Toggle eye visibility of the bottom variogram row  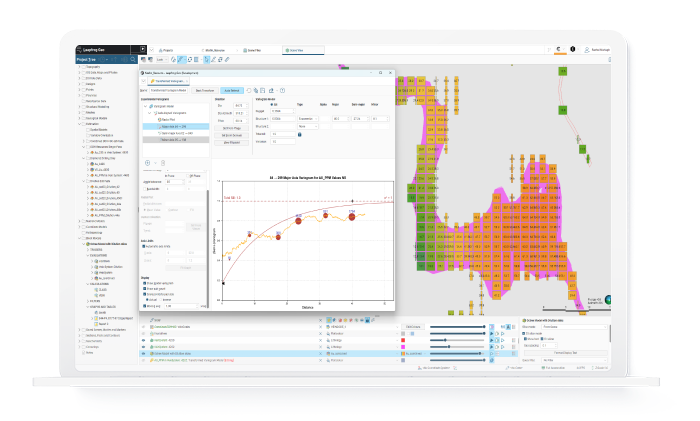144,360
